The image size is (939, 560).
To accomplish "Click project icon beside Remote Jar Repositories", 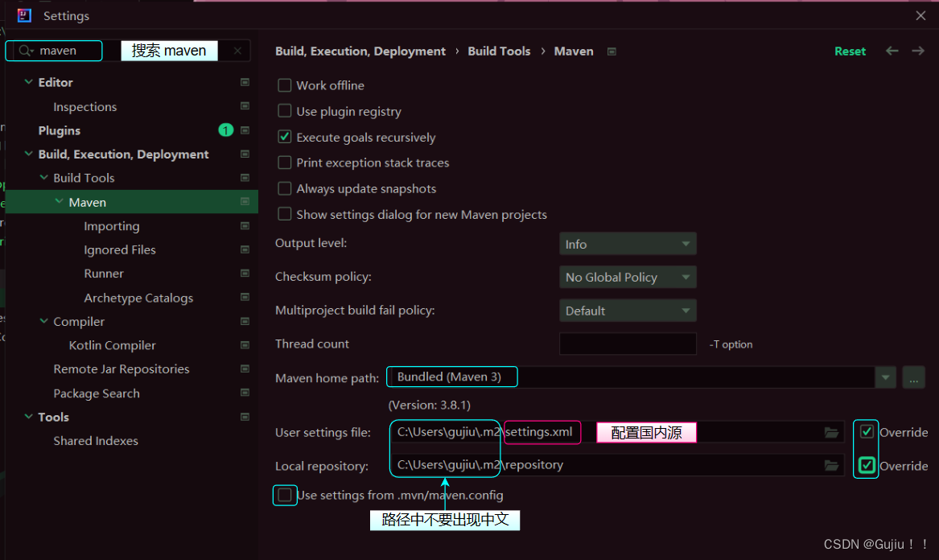I will coord(245,369).
